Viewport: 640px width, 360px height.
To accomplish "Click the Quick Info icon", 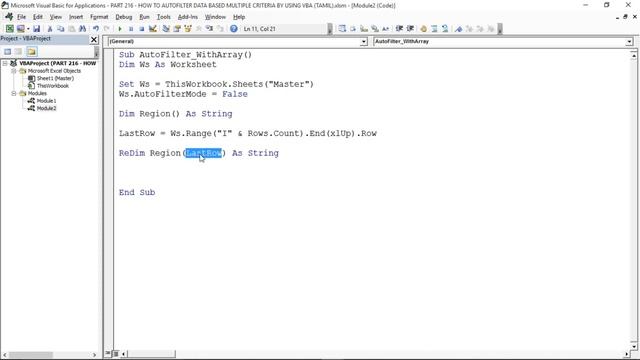I will (364, 29).
